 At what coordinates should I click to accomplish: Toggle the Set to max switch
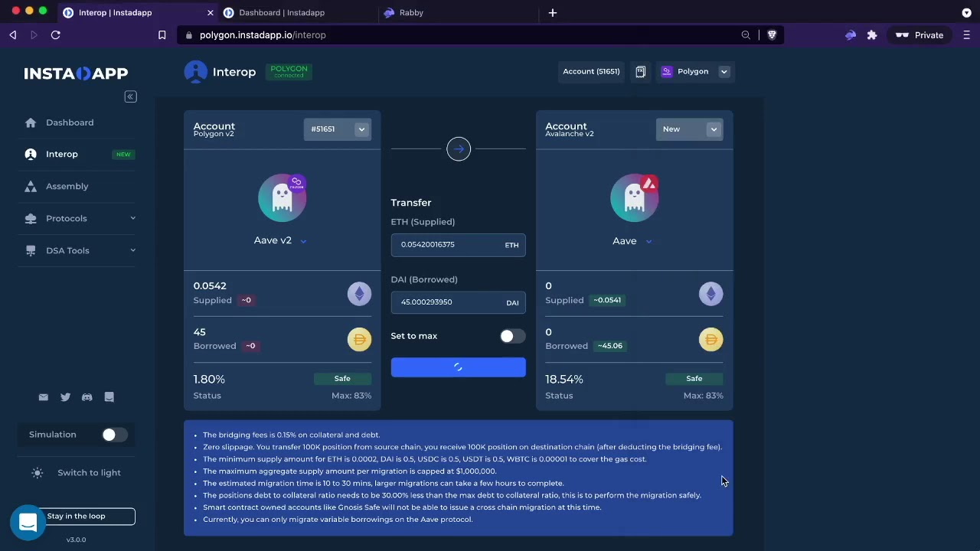click(x=513, y=336)
